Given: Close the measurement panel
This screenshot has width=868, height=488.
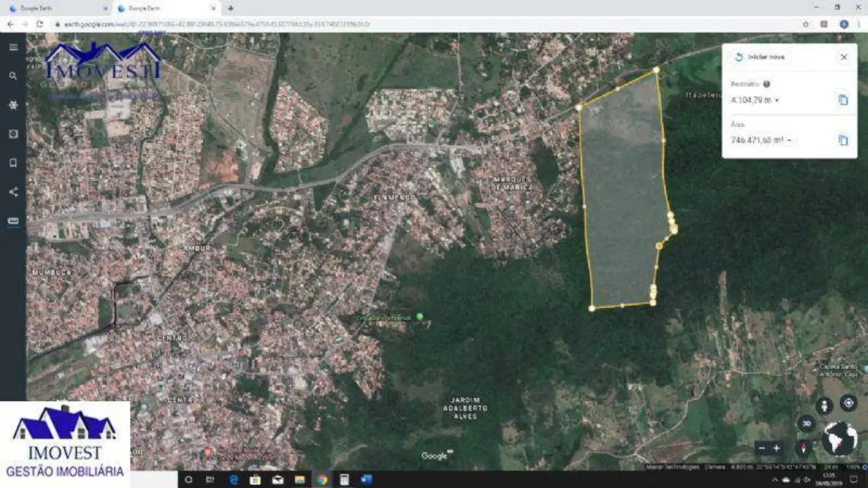Looking at the screenshot, I should coord(844,57).
